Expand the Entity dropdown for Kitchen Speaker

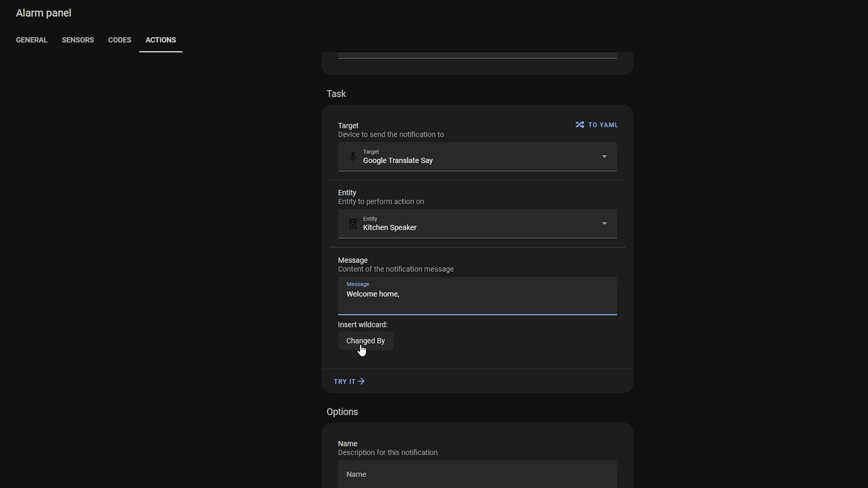pyautogui.click(x=603, y=224)
